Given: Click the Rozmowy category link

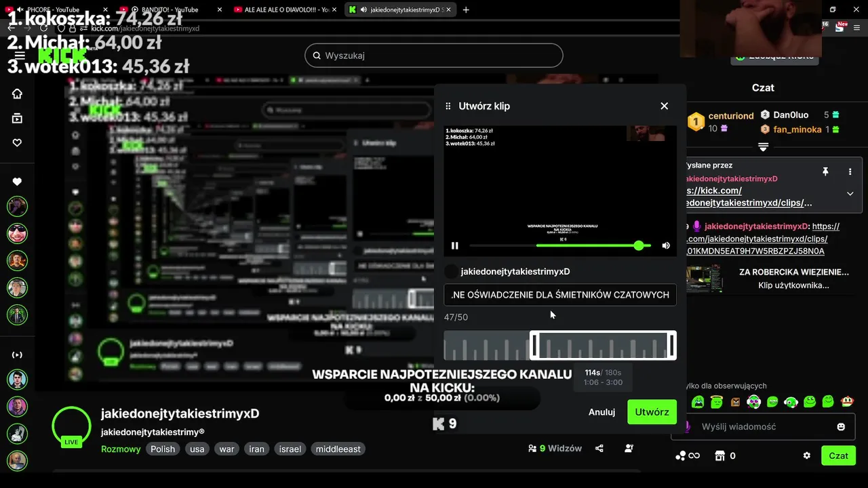Looking at the screenshot, I should point(121,449).
